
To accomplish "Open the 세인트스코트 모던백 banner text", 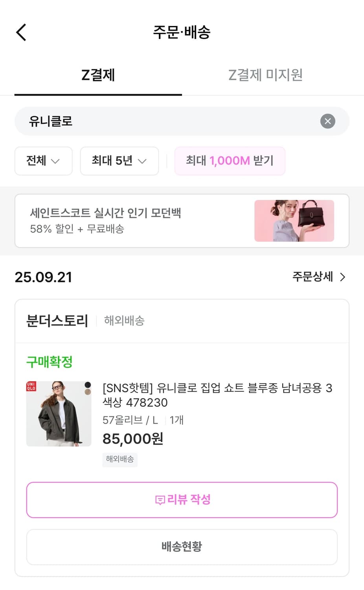I will tap(105, 220).
